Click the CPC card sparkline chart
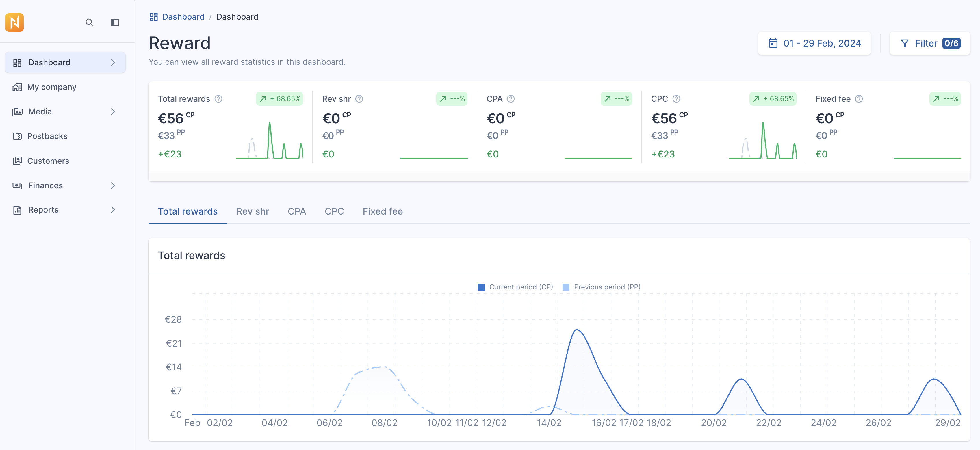 (763, 140)
